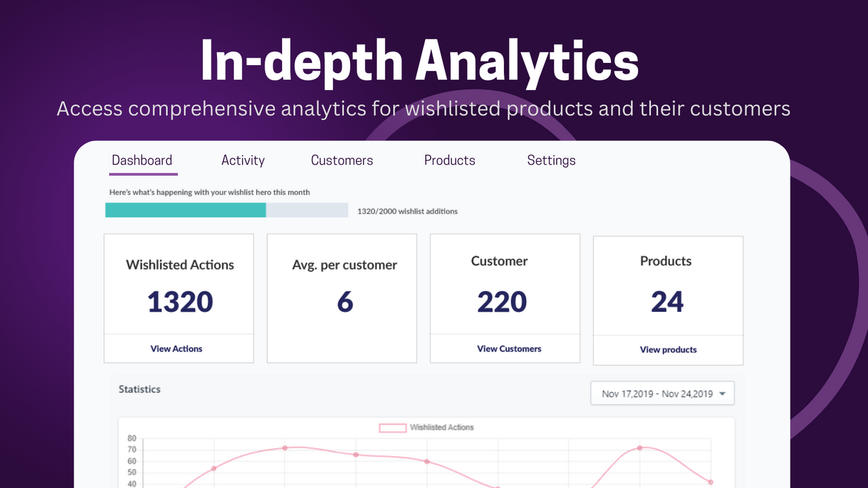
Task: Switch to the Activity tab
Action: (x=243, y=160)
